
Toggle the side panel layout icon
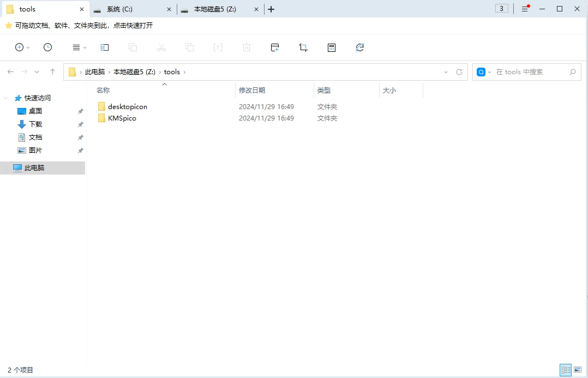[104, 47]
